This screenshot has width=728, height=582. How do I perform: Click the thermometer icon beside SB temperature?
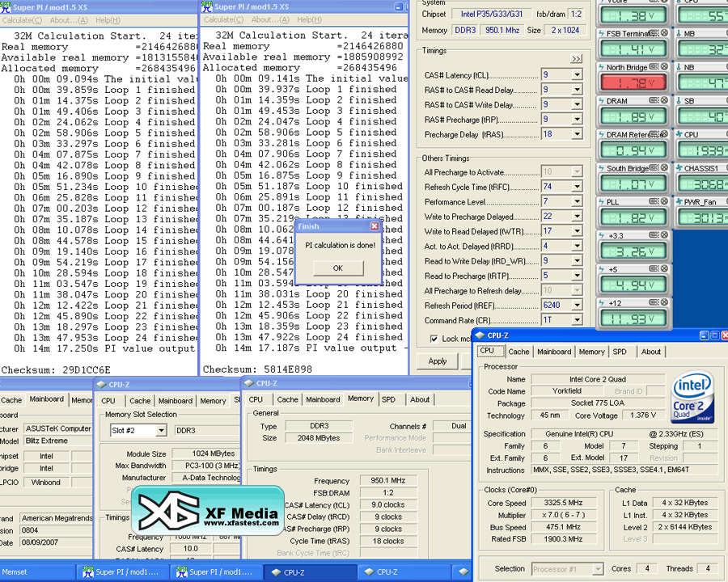[x=679, y=101]
